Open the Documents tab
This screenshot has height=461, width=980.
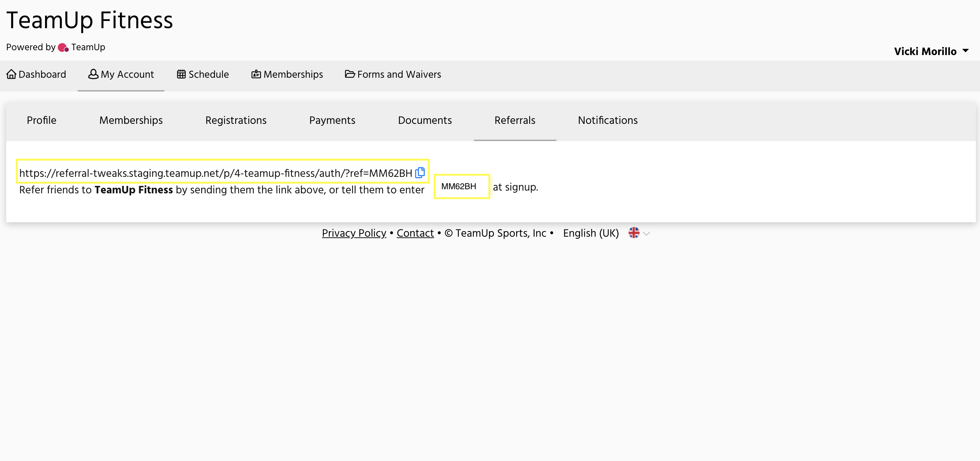[425, 120]
